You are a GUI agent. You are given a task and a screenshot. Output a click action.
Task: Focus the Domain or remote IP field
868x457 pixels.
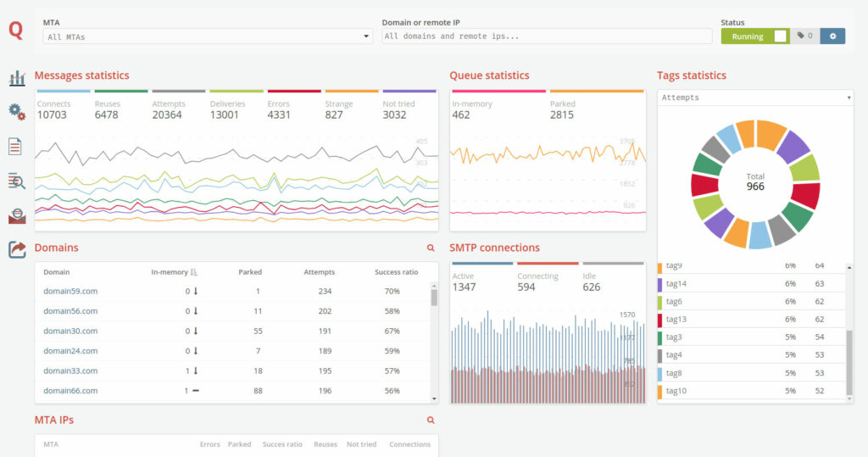[547, 36]
